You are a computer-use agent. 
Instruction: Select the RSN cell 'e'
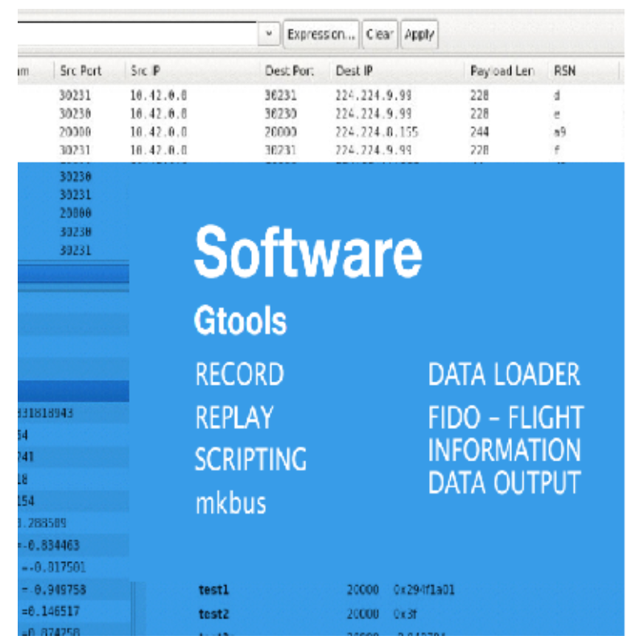coord(557,114)
